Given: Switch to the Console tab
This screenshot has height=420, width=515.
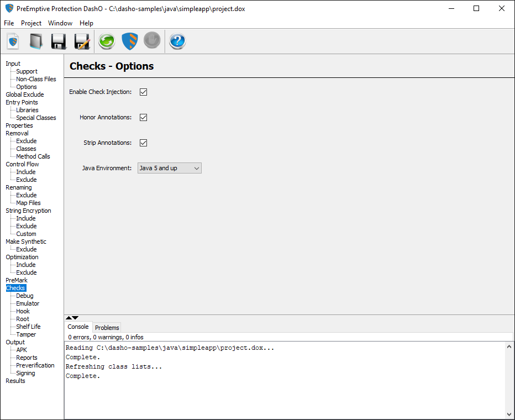Looking at the screenshot, I should (x=78, y=327).
